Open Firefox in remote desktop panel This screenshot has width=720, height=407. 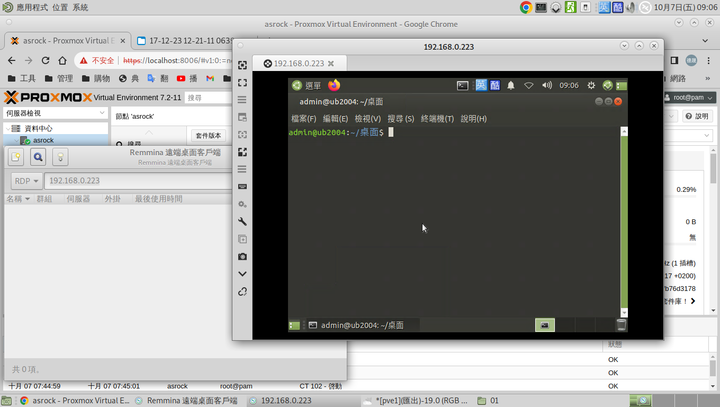(334, 85)
